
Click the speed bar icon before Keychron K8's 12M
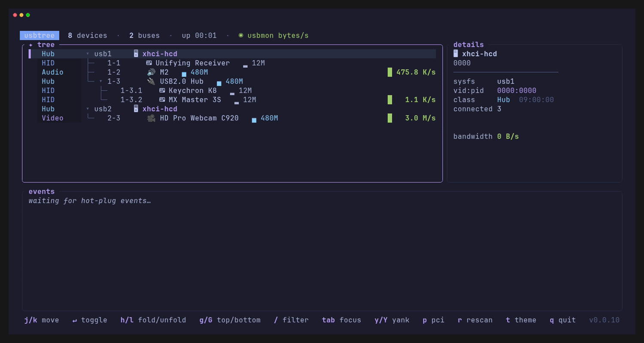tap(232, 94)
